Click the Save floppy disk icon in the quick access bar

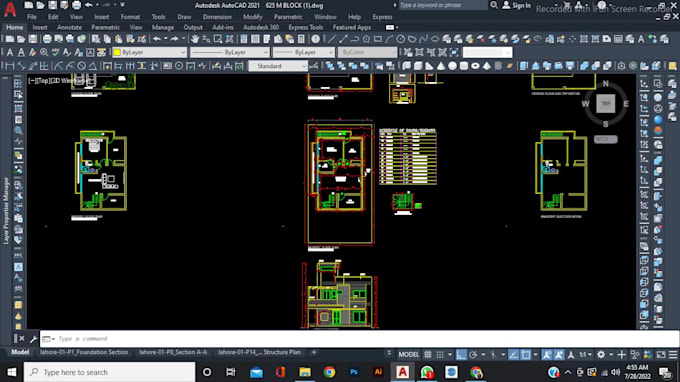pos(52,5)
